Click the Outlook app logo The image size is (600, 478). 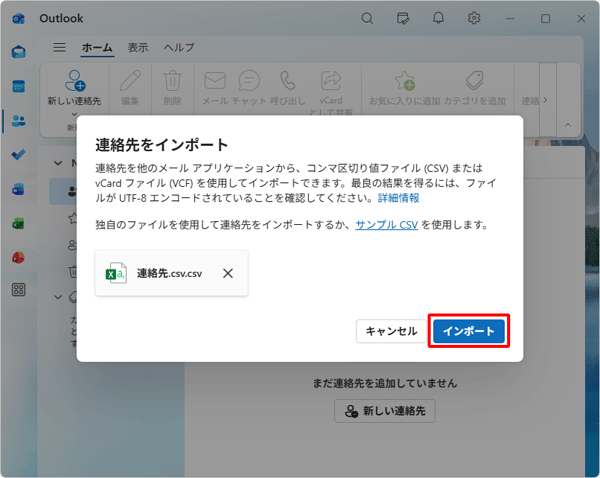coord(18,18)
